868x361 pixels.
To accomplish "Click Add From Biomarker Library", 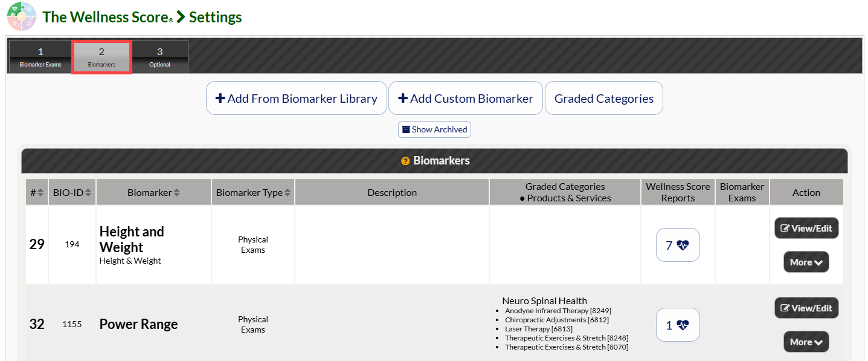I will coord(297,98).
